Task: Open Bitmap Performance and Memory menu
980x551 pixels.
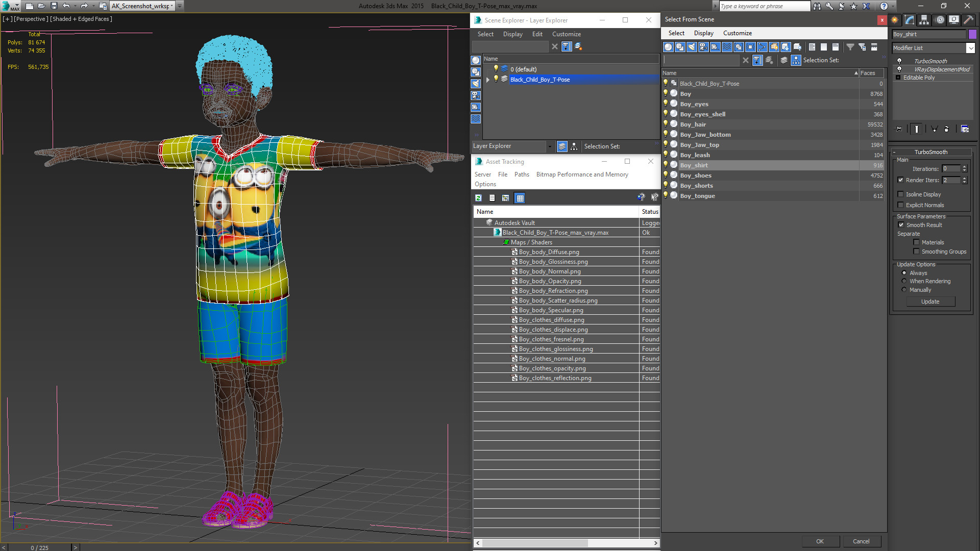Action: coord(582,174)
